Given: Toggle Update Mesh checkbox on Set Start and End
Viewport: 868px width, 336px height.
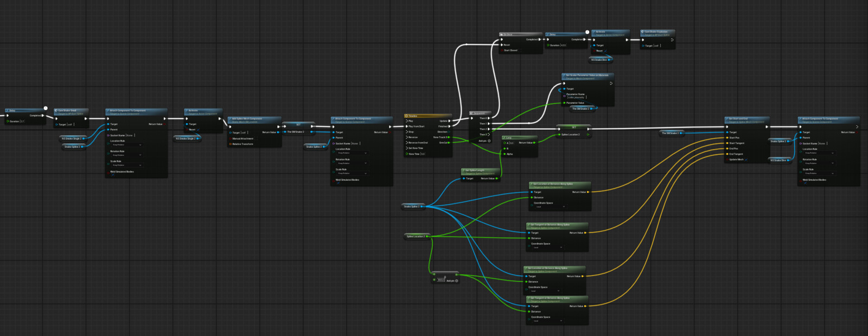Looking at the screenshot, I should [x=746, y=160].
